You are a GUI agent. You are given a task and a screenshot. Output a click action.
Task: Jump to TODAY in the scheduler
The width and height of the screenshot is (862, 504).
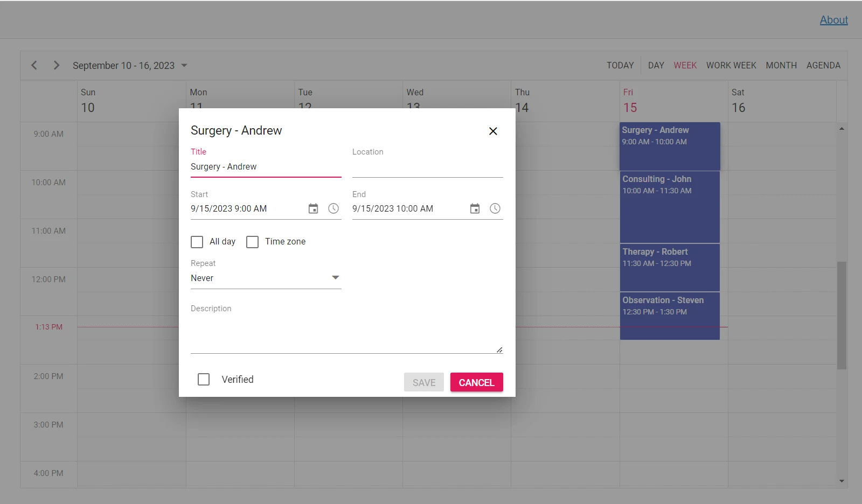(x=620, y=65)
